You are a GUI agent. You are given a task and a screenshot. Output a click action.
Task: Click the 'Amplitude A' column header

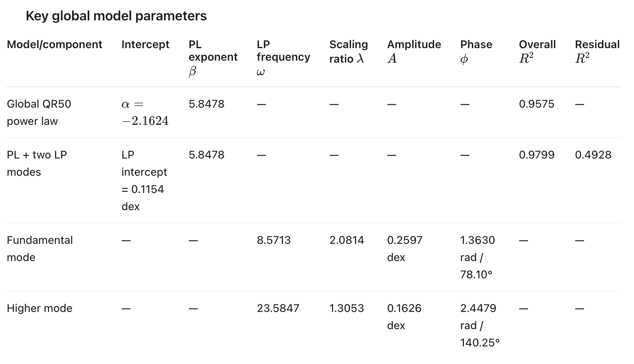[x=414, y=51]
